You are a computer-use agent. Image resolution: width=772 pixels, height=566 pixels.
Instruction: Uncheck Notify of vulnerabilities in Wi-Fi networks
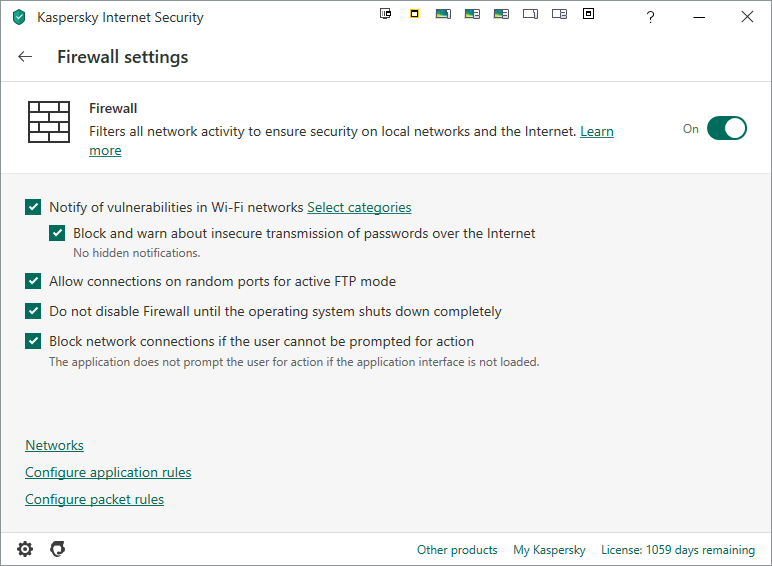34,208
